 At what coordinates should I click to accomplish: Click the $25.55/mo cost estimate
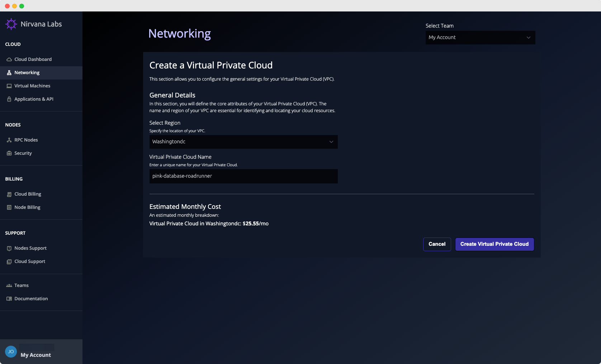coord(256,224)
